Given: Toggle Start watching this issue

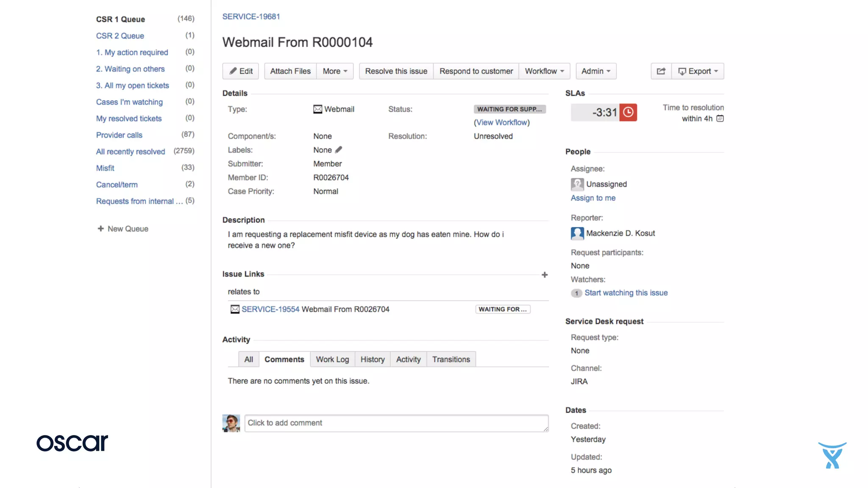Looking at the screenshot, I should tap(626, 293).
